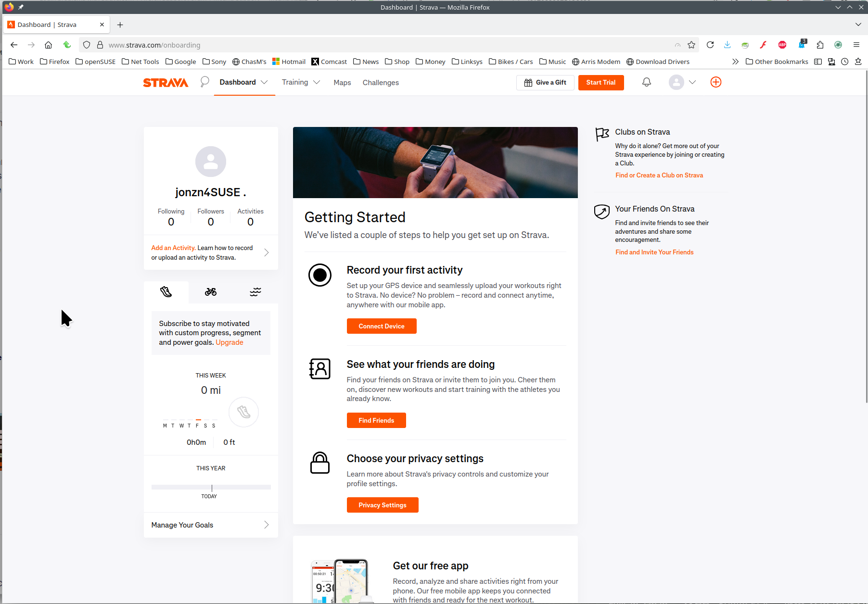Open the Bikes / Cars bookmark folder
Screen dimensions: 868x604
tap(511, 62)
